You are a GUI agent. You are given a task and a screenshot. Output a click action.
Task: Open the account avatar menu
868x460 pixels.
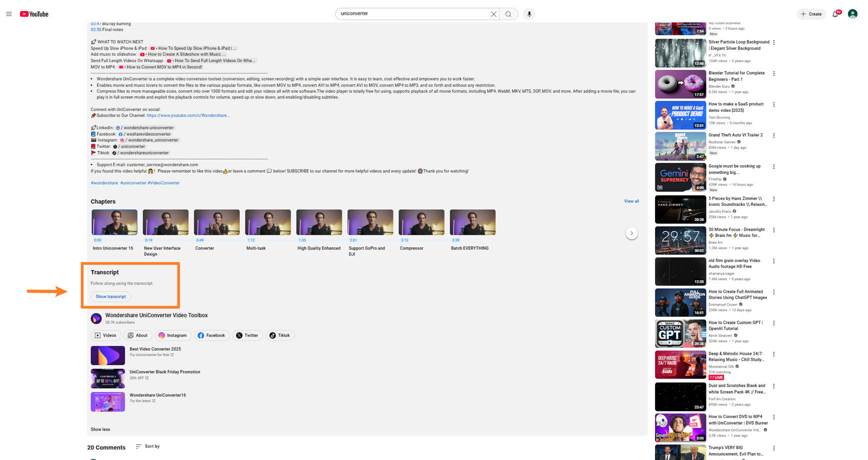(x=852, y=14)
